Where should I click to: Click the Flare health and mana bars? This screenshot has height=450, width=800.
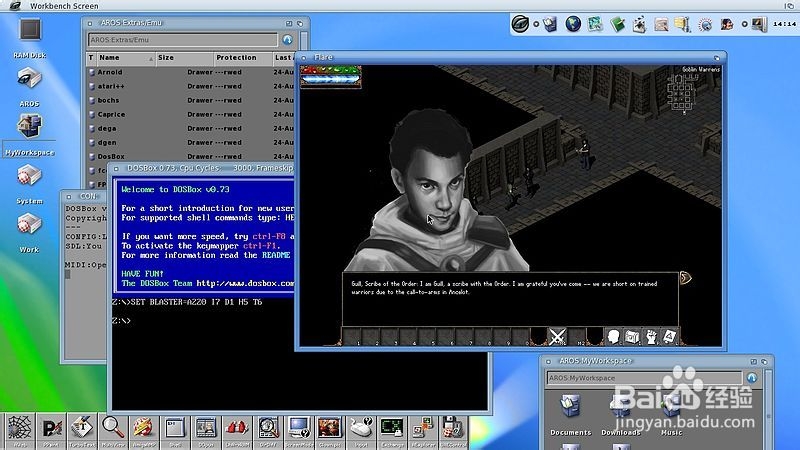[x=331, y=76]
